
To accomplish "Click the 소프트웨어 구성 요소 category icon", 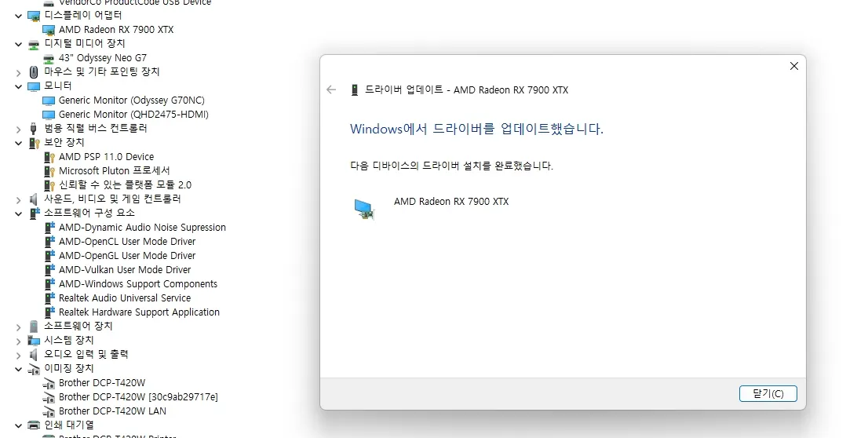I will [35, 214].
